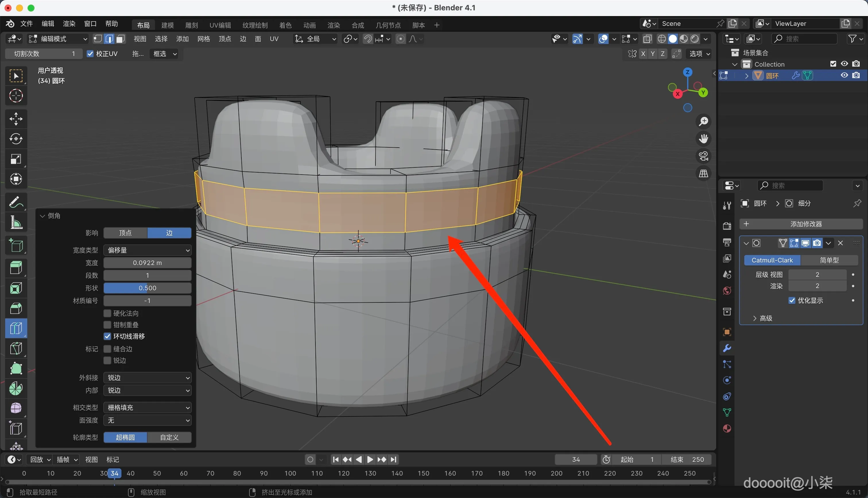
Task: Switch to 雕刻 workspace tab
Action: click(x=191, y=25)
